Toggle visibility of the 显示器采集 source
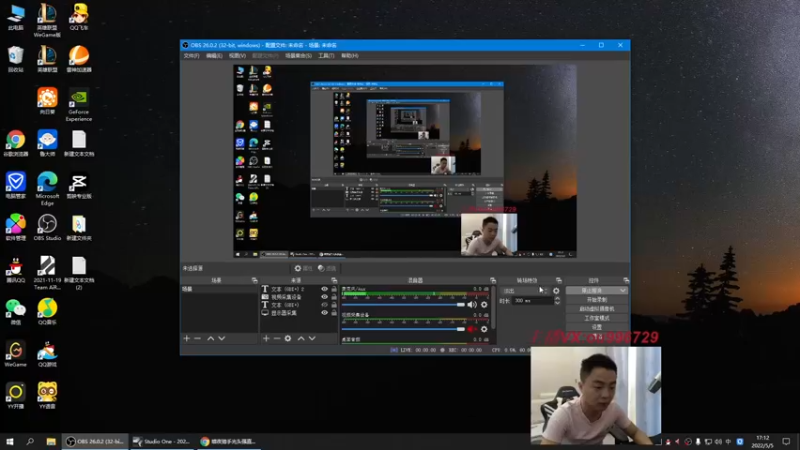800x450 pixels. point(324,313)
